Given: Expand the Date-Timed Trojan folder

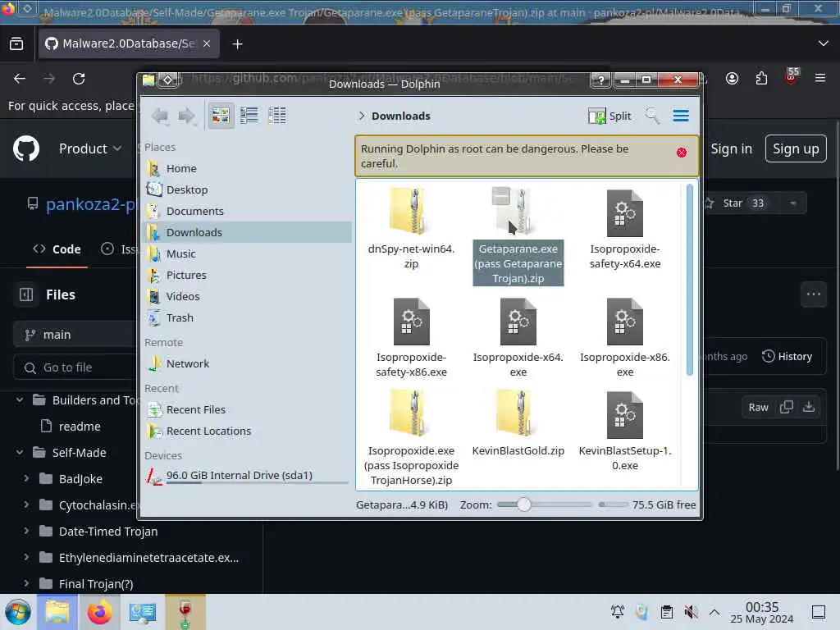Looking at the screenshot, I should click(26, 531).
